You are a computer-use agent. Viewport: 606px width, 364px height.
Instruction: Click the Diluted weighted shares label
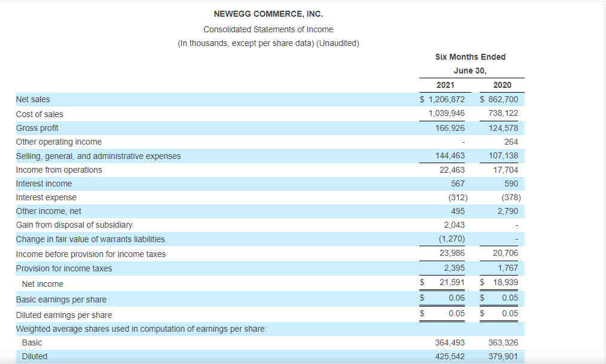(x=35, y=356)
